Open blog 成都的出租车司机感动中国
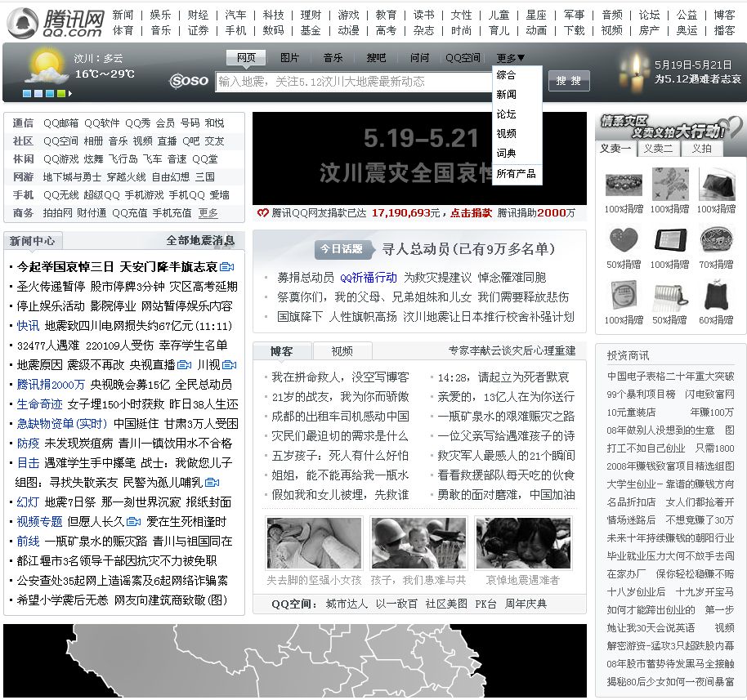This screenshot has height=700, width=747. point(340,417)
